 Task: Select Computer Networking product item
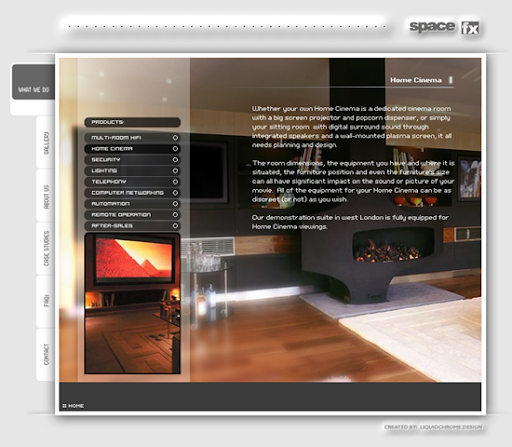132,193
